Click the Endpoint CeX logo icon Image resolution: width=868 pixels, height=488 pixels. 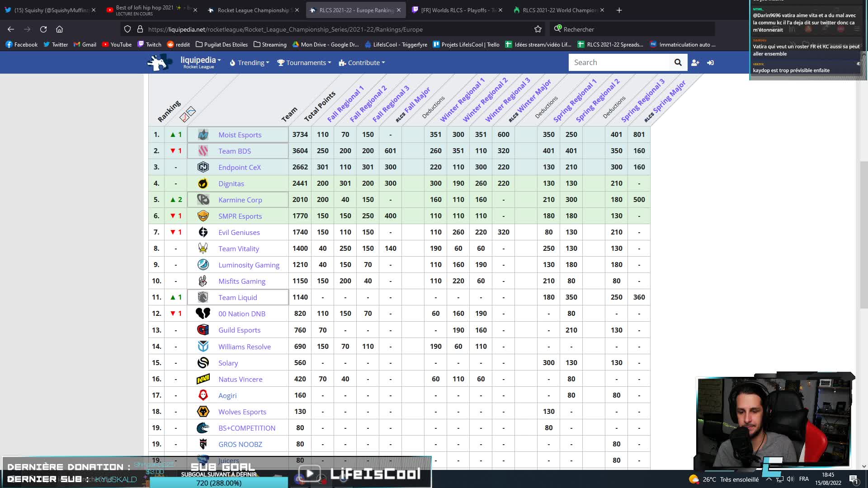click(x=203, y=167)
